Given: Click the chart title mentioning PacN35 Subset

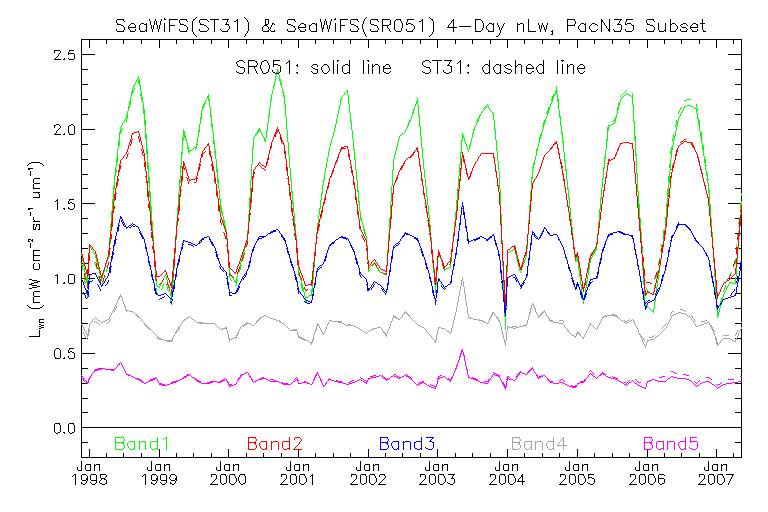Looking at the screenshot, I should click(x=410, y=25).
